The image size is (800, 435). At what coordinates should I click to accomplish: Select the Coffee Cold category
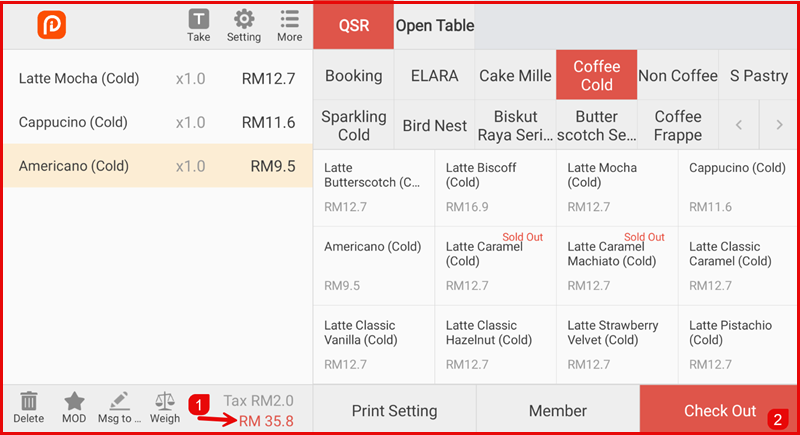click(596, 76)
